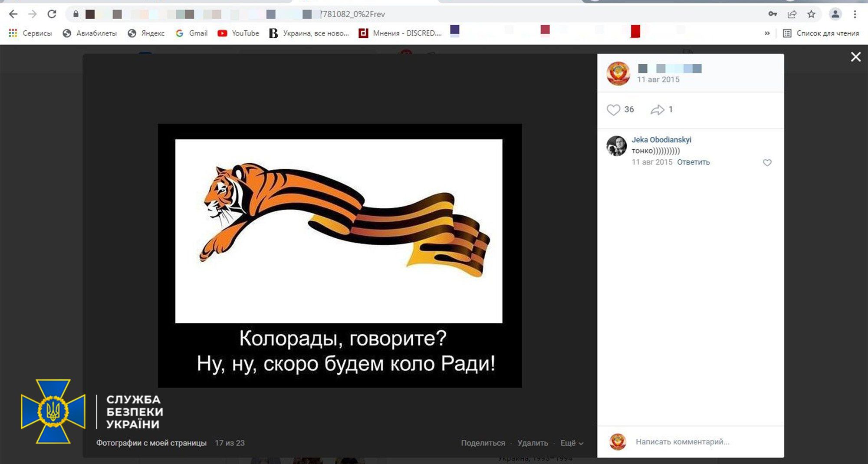The image size is (868, 464).
Task: Bookmark this page with star icon
Action: coord(811,14)
